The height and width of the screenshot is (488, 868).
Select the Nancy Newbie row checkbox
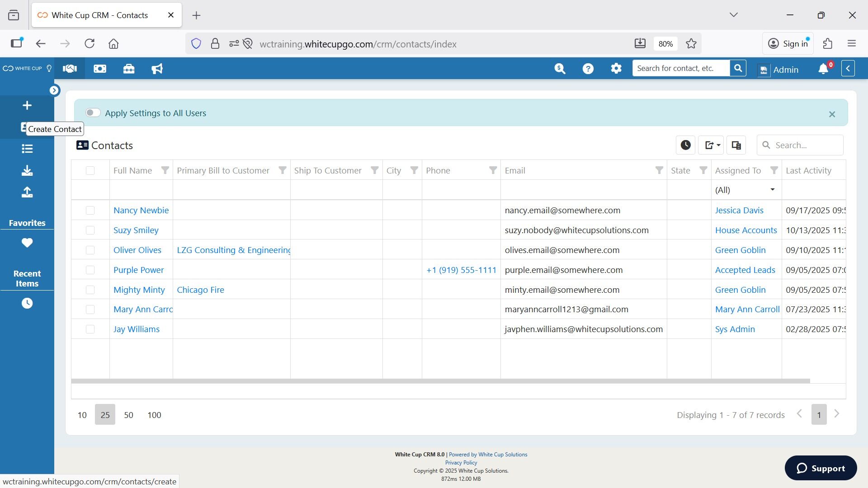pyautogui.click(x=90, y=211)
